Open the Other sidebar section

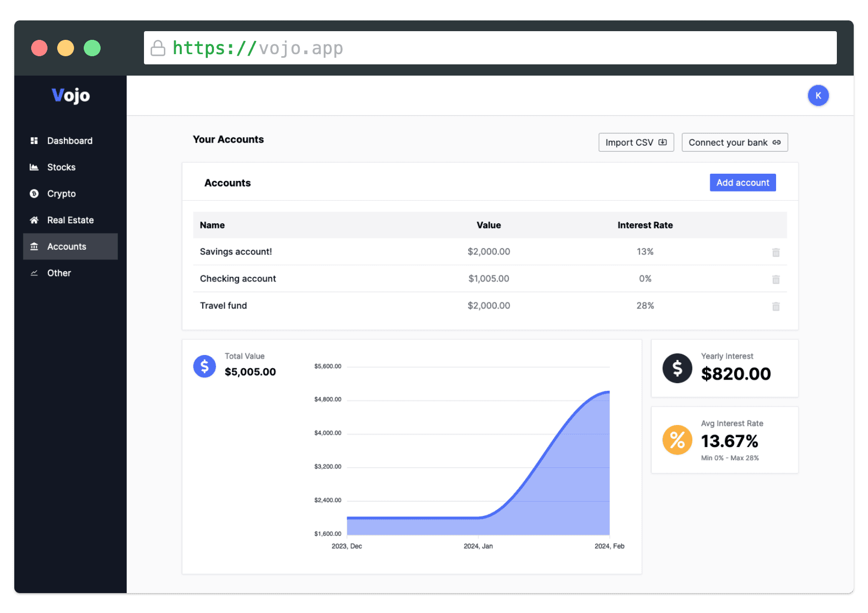tap(59, 273)
